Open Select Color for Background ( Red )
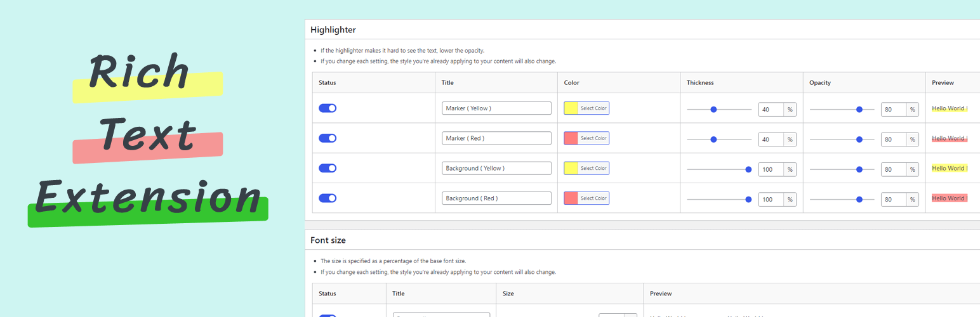The width and height of the screenshot is (980, 317). pos(586,198)
